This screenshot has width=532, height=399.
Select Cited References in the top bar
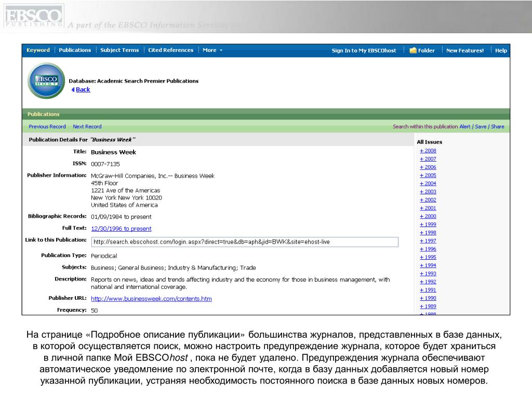pyautogui.click(x=170, y=50)
